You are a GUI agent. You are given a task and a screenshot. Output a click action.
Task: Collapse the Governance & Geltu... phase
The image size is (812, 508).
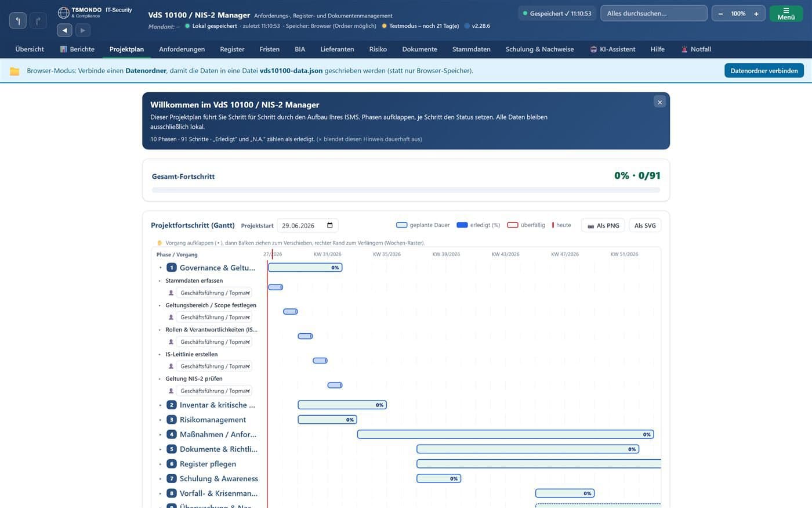161,268
